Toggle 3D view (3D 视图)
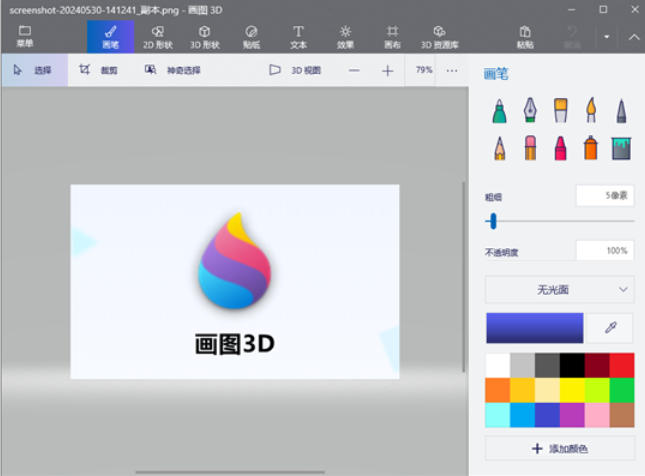Screen dimensions: 645x476 click(x=295, y=70)
